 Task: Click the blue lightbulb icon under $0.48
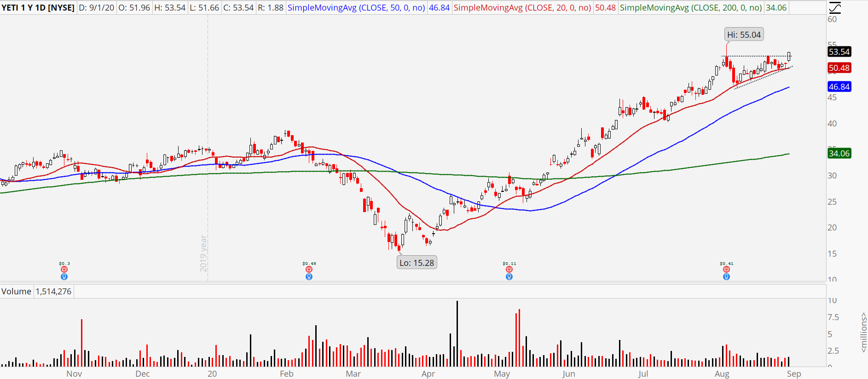click(309, 277)
